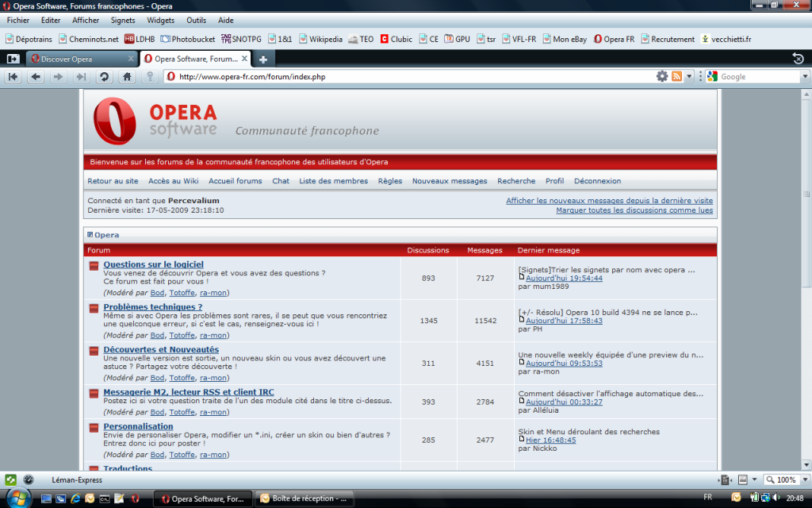This screenshot has width=812, height=508.
Task: Click the Google search field
Action: tap(759, 77)
